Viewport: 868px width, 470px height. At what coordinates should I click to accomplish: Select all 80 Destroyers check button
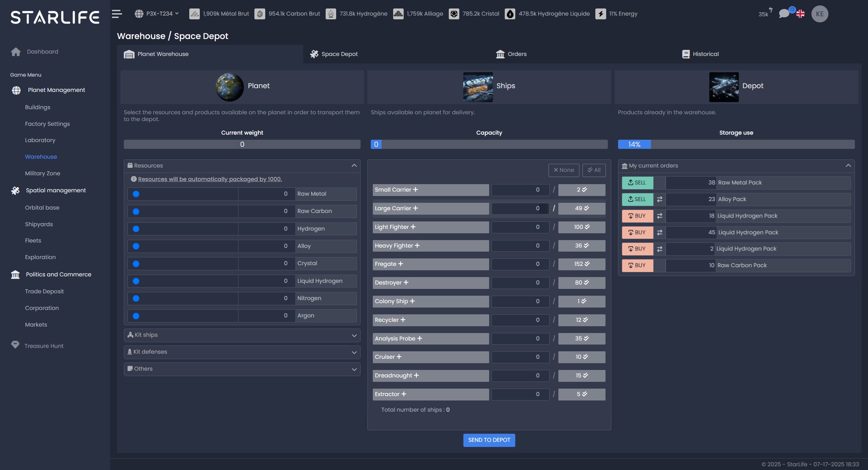pyautogui.click(x=582, y=282)
